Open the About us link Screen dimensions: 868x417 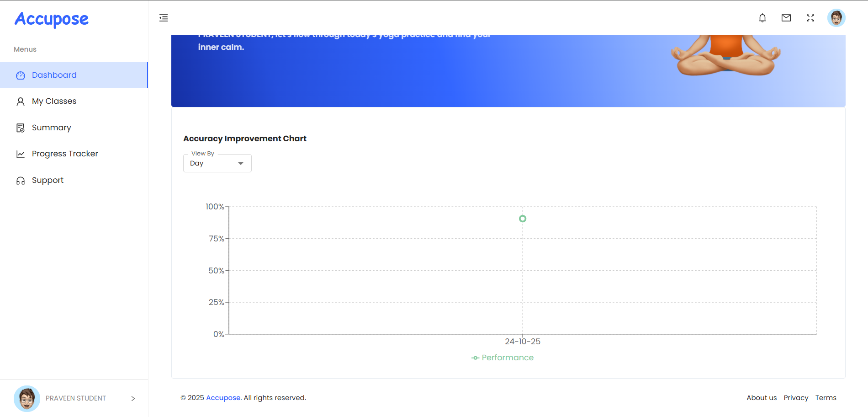point(762,398)
